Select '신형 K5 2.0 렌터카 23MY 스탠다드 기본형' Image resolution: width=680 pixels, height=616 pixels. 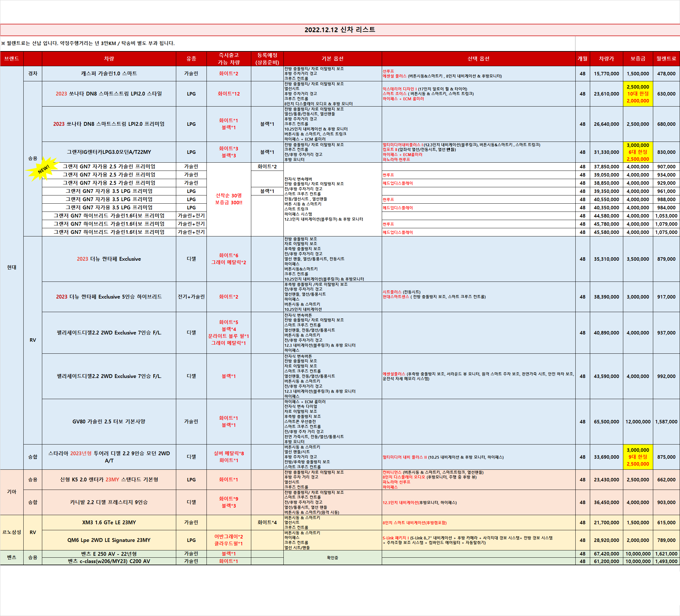click(109, 480)
